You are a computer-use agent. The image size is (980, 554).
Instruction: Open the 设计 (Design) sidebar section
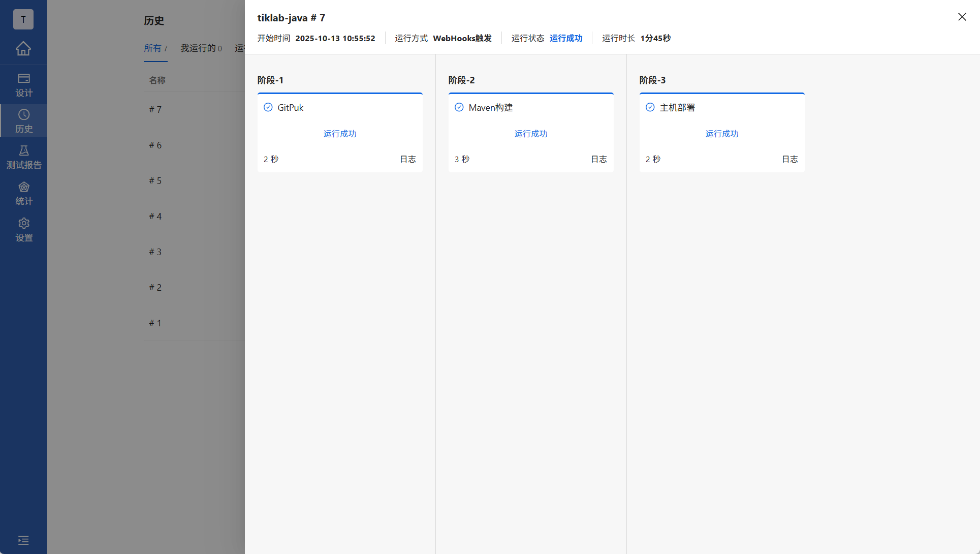pyautogui.click(x=23, y=85)
